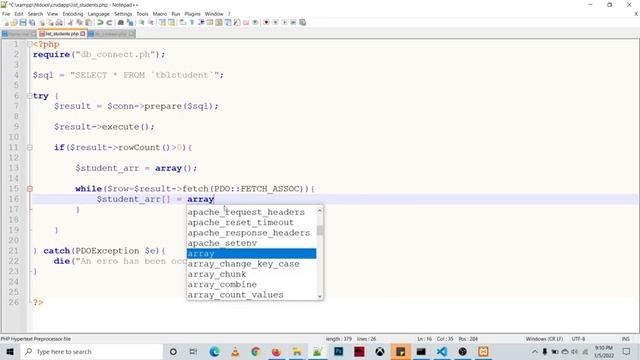Open the Language menu

[98, 14]
